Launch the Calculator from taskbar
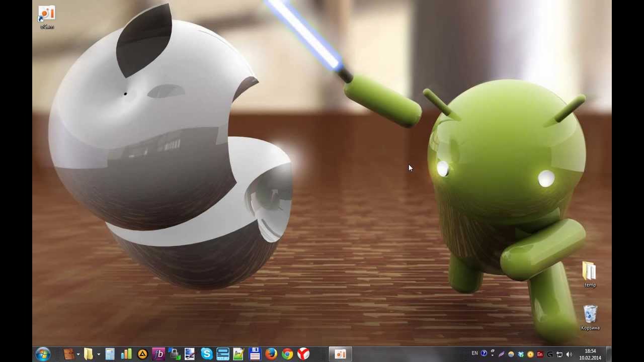Viewport: 644px width, 362px height. point(110,354)
